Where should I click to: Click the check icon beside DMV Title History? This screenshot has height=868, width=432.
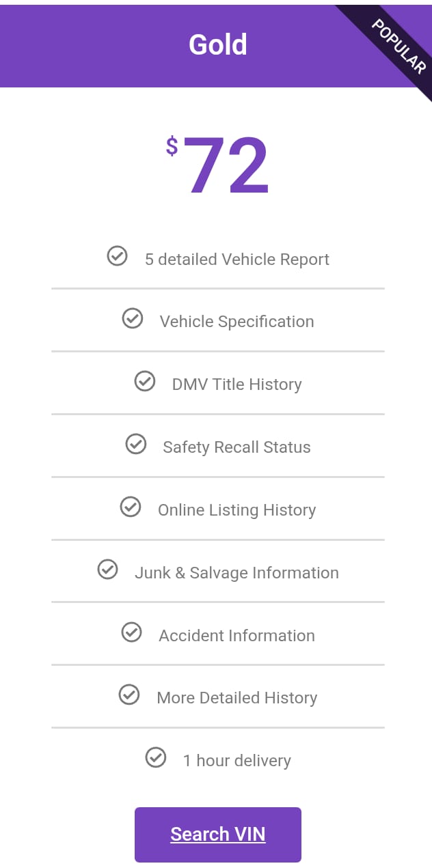pos(145,381)
